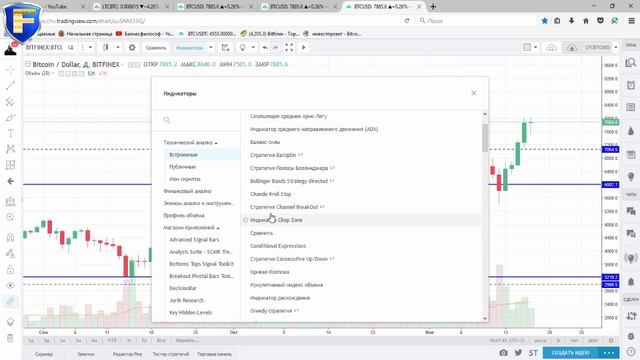Add the Bollinger Bands Strategy directed
The width and height of the screenshot is (640, 360).
tap(289, 181)
